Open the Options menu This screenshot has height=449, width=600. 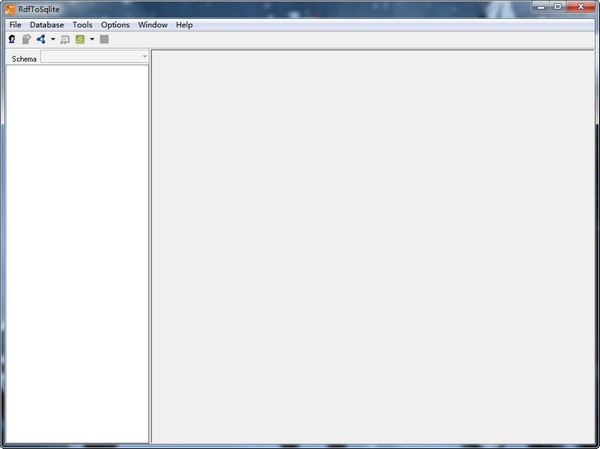pyautogui.click(x=115, y=25)
